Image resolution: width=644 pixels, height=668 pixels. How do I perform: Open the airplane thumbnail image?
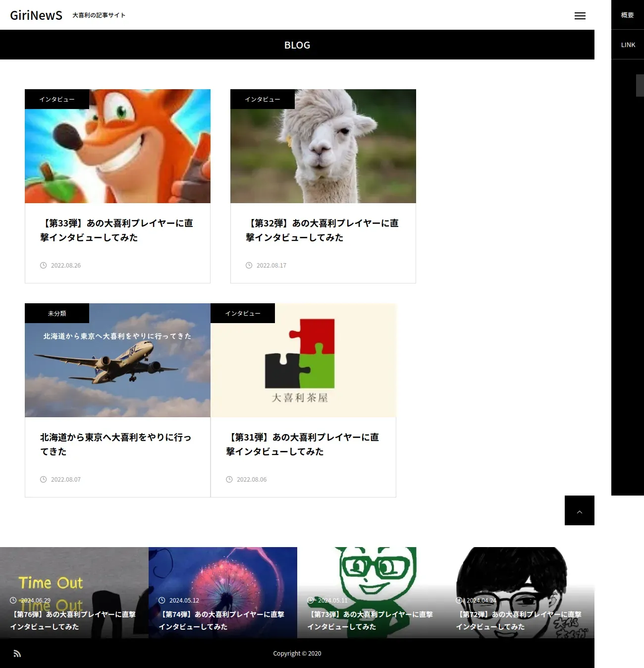[117, 360]
